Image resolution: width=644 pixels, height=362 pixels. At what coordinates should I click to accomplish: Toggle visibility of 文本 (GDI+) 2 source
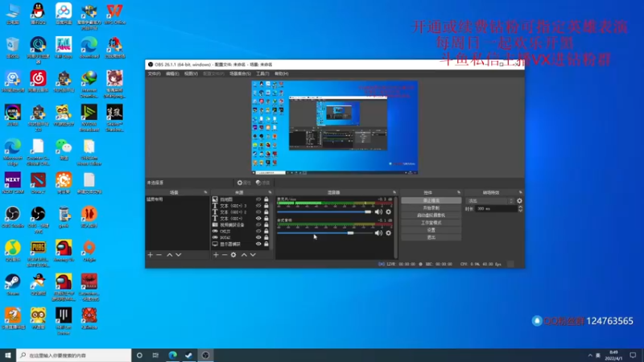click(258, 212)
